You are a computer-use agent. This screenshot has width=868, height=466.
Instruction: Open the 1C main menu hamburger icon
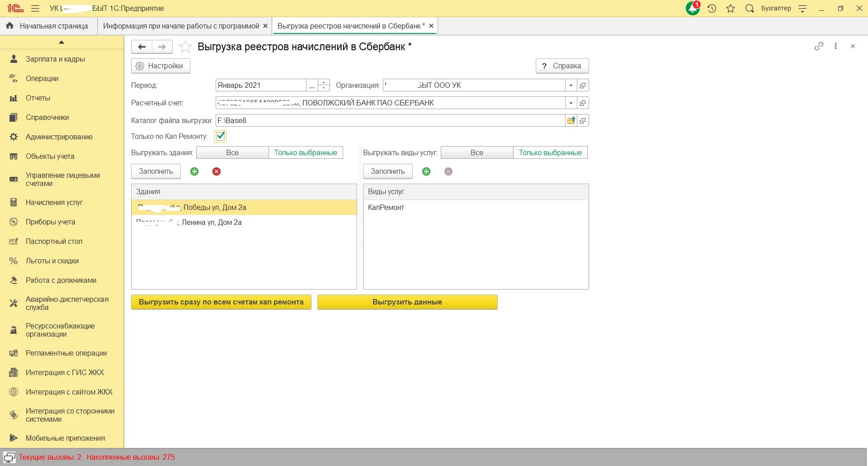click(35, 8)
